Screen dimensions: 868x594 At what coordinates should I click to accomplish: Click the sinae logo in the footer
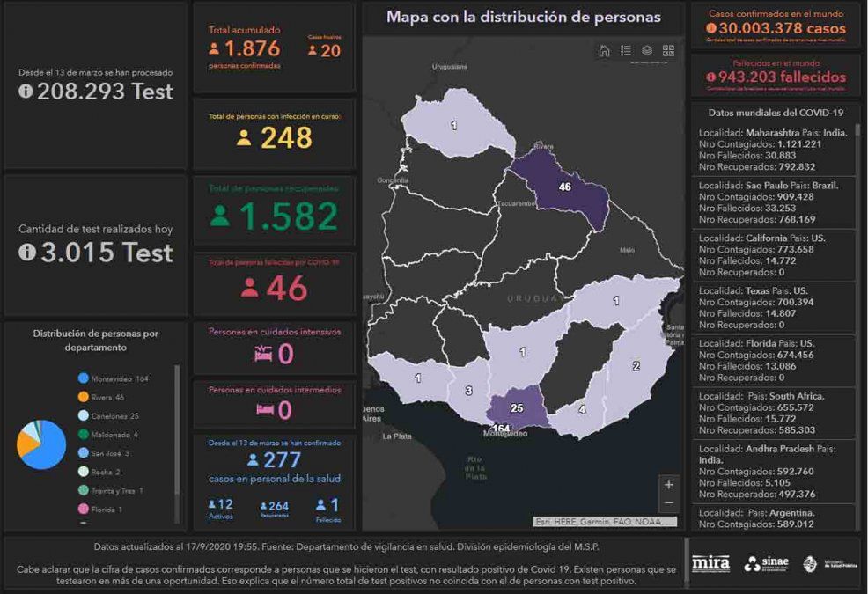pyautogui.click(x=766, y=564)
